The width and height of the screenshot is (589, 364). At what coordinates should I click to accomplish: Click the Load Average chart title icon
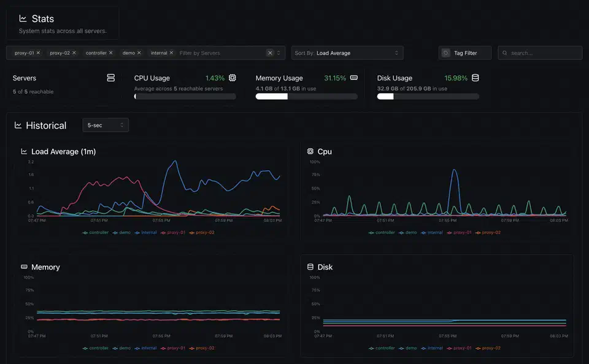24,151
